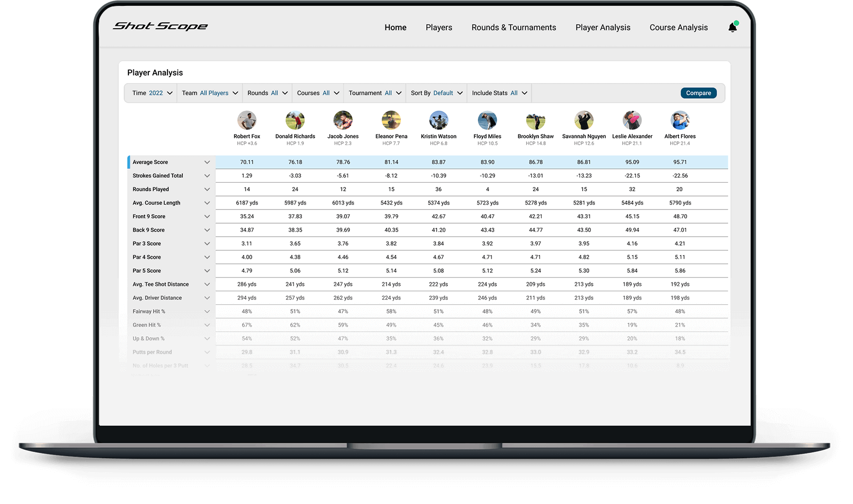The height and width of the screenshot is (504, 853).
Task: Open the Team All Players dropdown
Action: coord(210,93)
